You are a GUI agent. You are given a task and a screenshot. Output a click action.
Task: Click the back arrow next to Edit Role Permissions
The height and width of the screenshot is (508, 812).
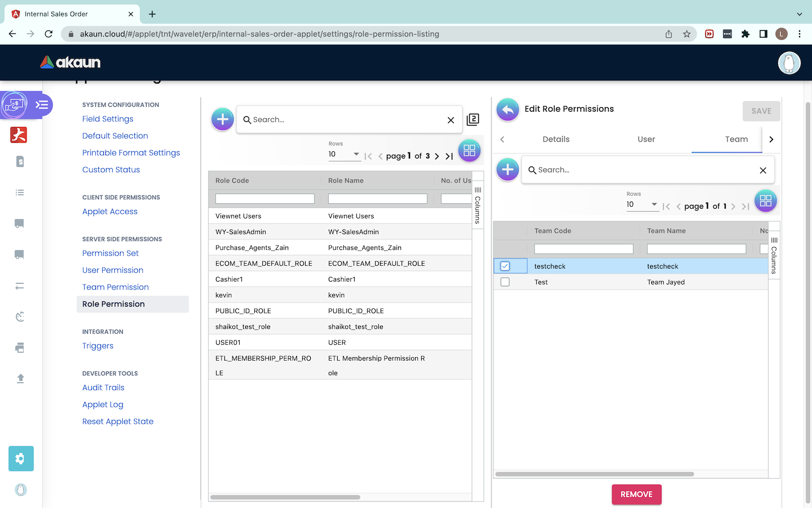click(x=507, y=110)
